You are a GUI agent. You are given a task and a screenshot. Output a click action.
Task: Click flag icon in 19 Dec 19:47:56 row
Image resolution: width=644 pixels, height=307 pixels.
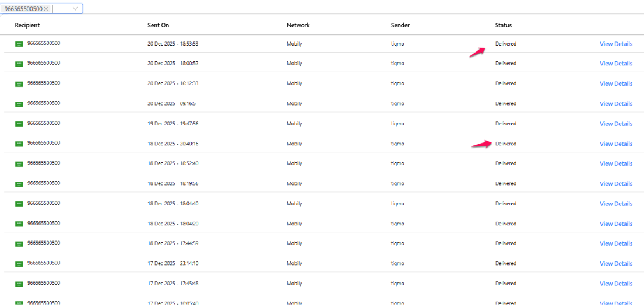tap(19, 124)
